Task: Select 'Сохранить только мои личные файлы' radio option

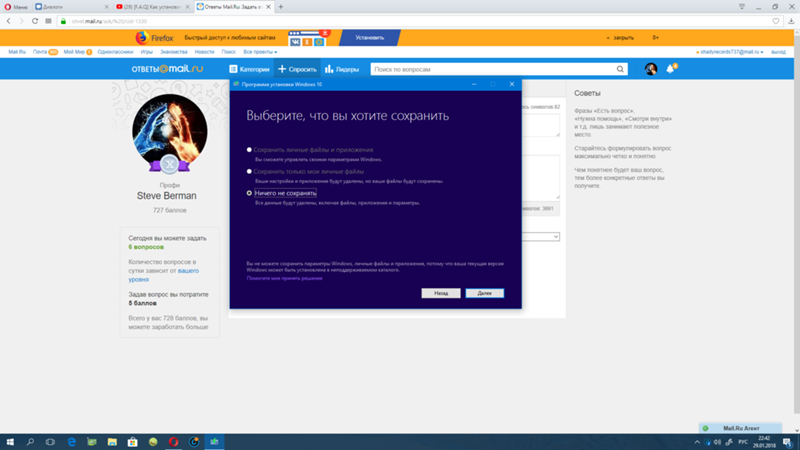Action: (249, 171)
